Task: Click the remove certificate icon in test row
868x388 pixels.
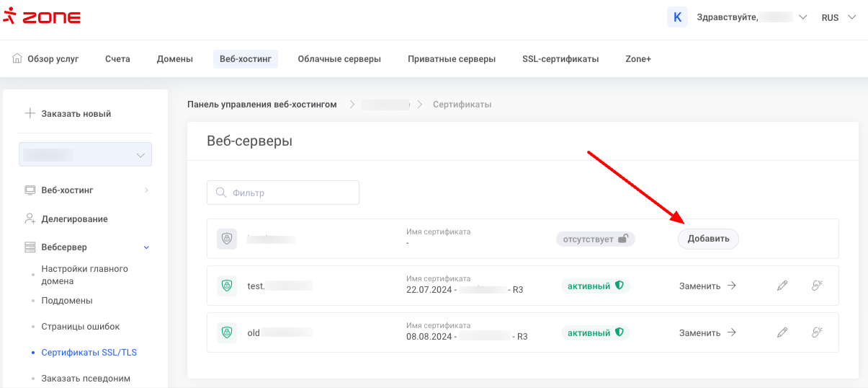Action: point(817,286)
